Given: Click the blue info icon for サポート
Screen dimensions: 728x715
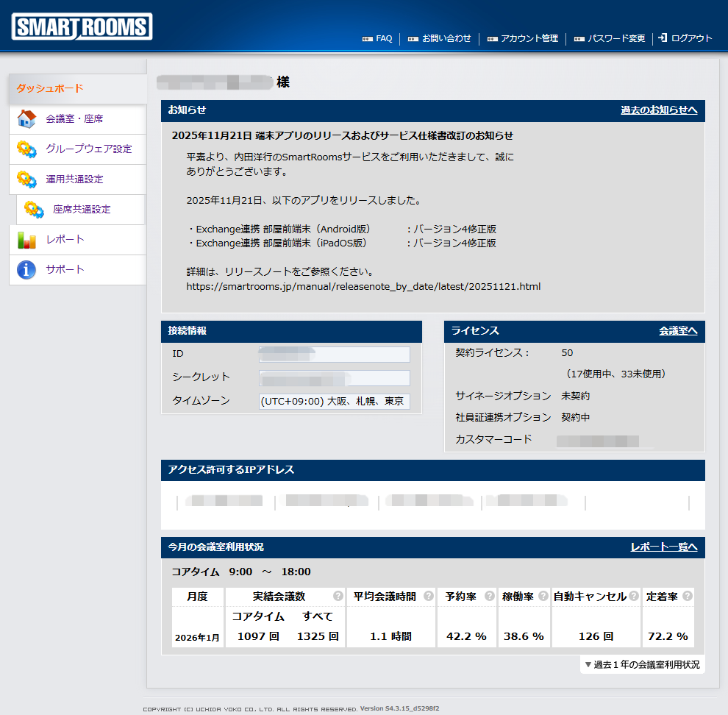Looking at the screenshot, I should (26, 270).
